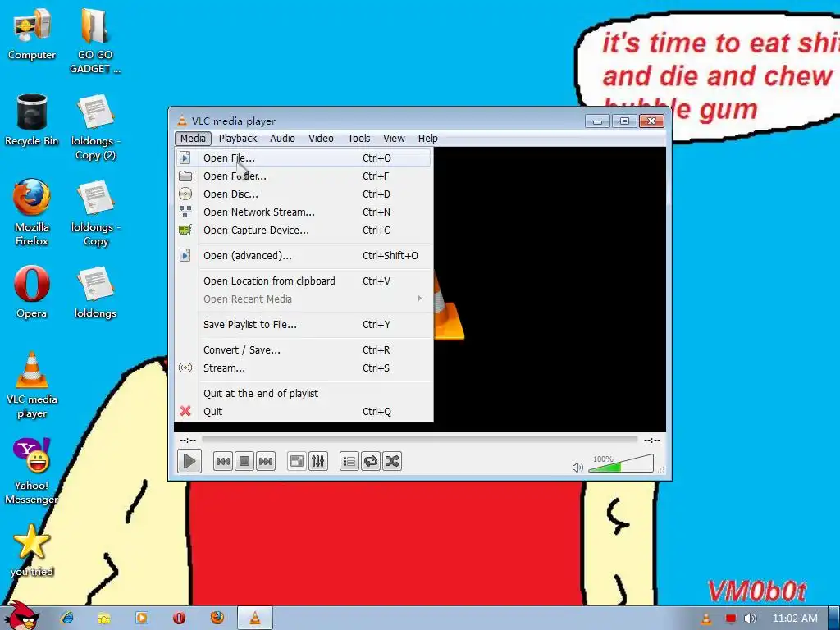Choose Open Folder... menu entry

(304, 176)
